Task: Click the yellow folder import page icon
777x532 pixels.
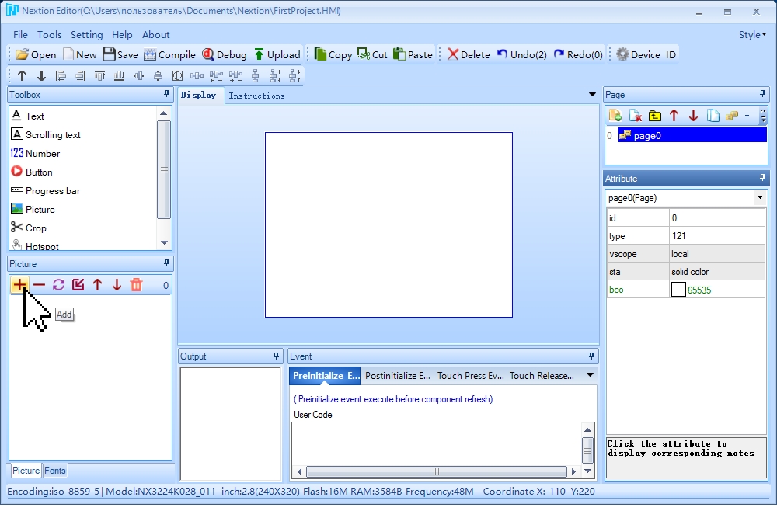Action: [654, 116]
